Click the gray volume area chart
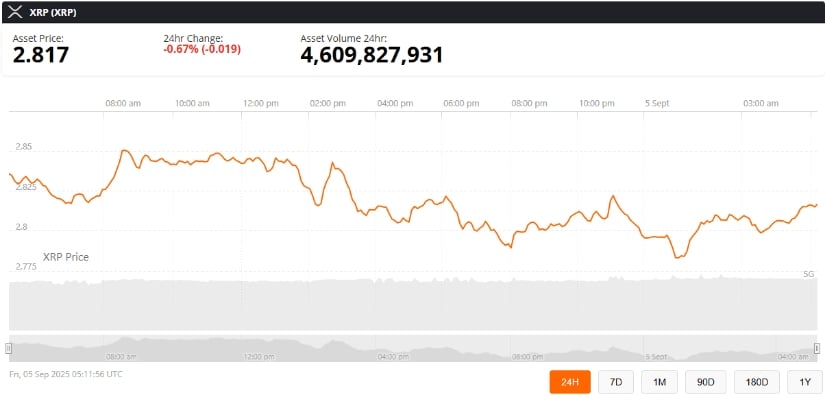This screenshot has height=395, width=825. point(412,304)
